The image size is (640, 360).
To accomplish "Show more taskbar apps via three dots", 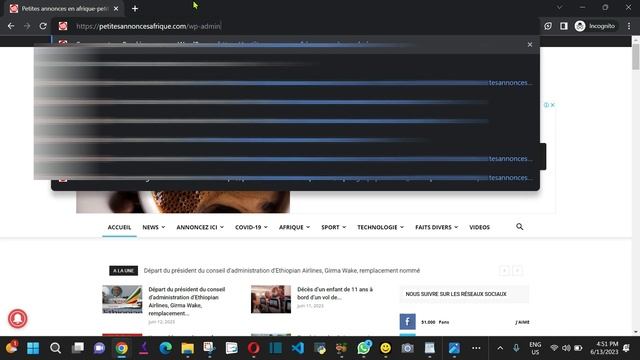I will [476, 348].
